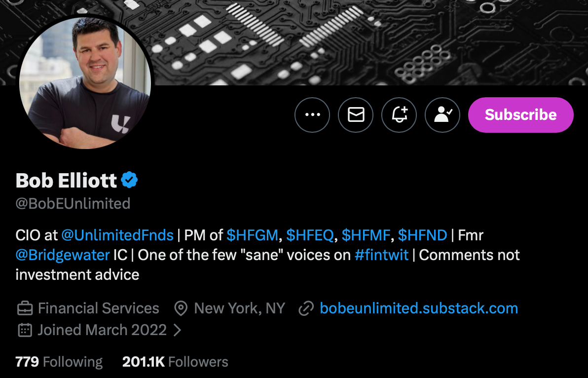Image resolution: width=588 pixels, height=378 pixels.
Task: Expand the Joined March 2022 chevron
Action: [x=179, y=330]
